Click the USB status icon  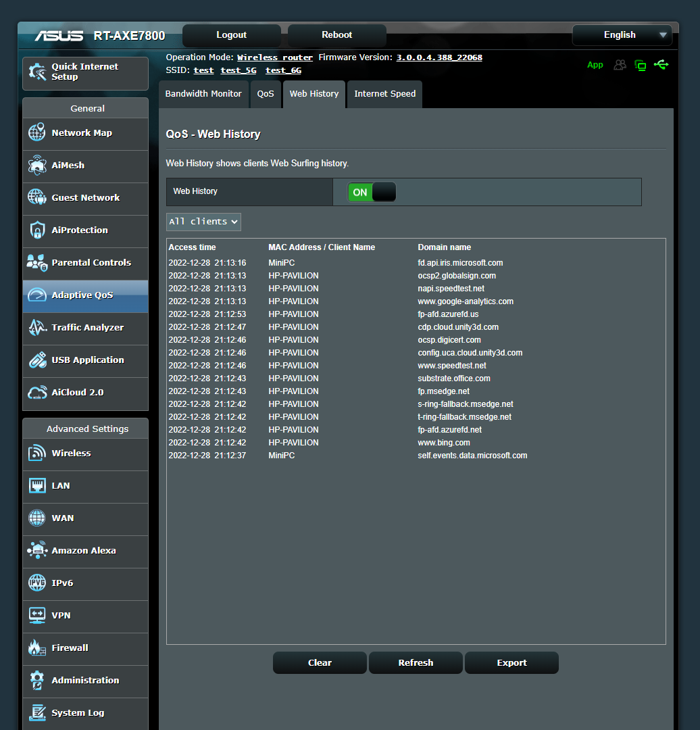(661, 65)
